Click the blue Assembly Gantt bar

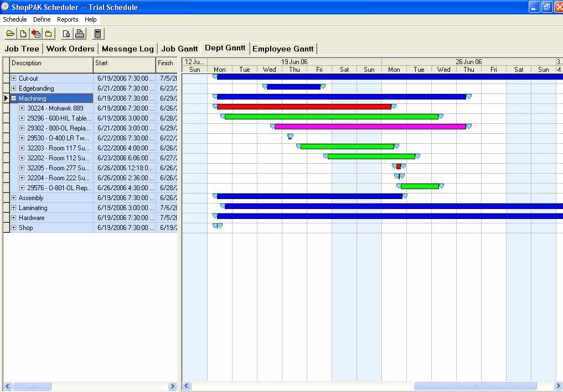pyautogui.click(x=310, y=196)
